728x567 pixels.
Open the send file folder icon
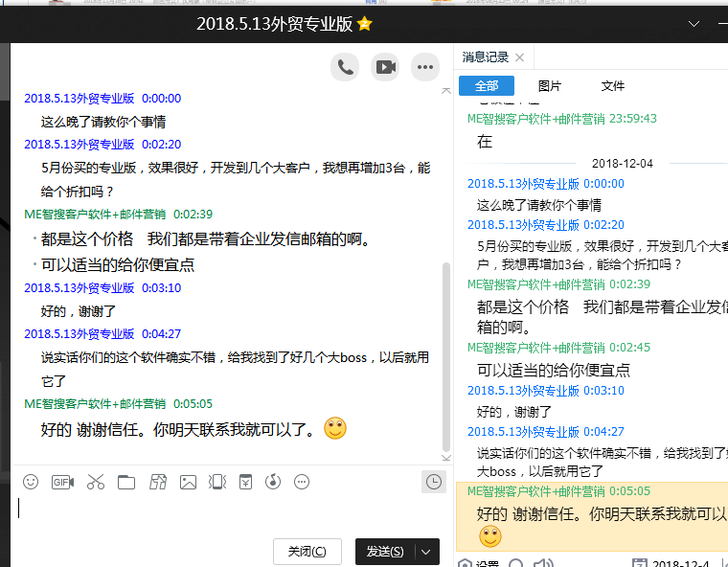[x=125, y=482]
